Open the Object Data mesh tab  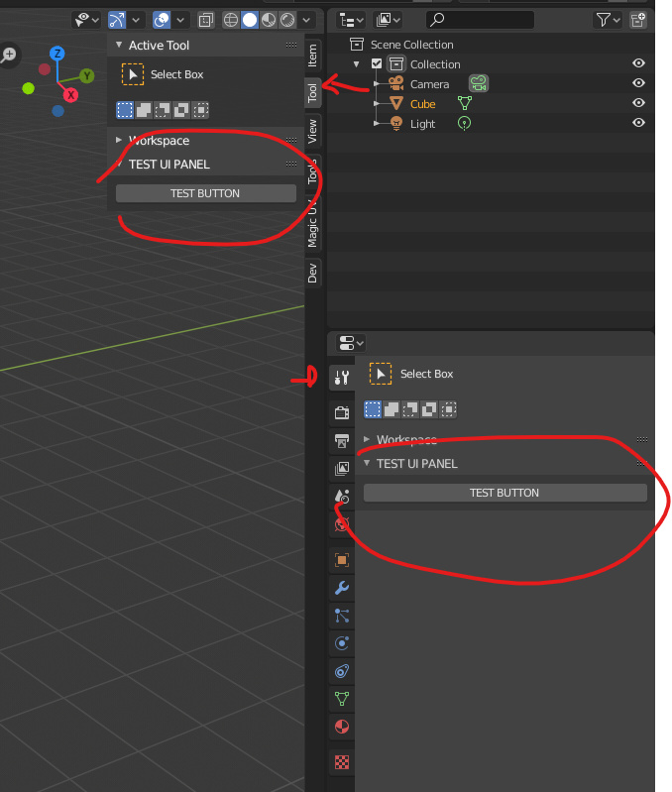click(x=342, y=699)
